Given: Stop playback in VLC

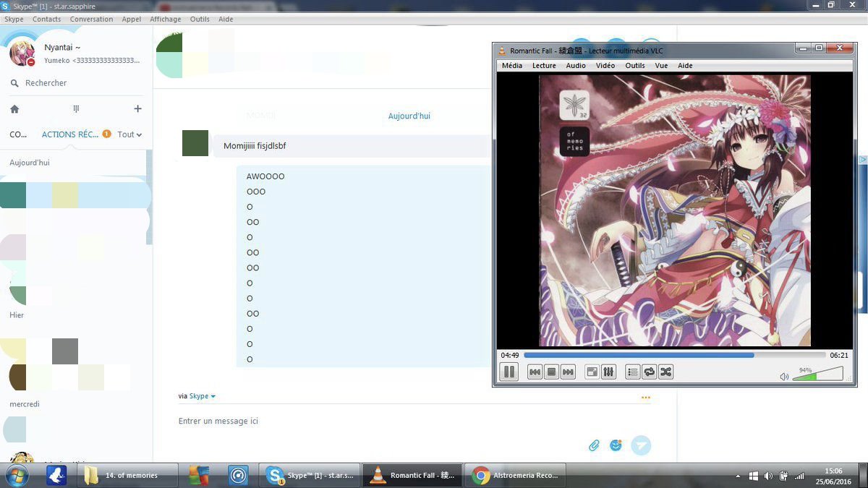Looking at the screenshot, I should click(x=551, y=372).
